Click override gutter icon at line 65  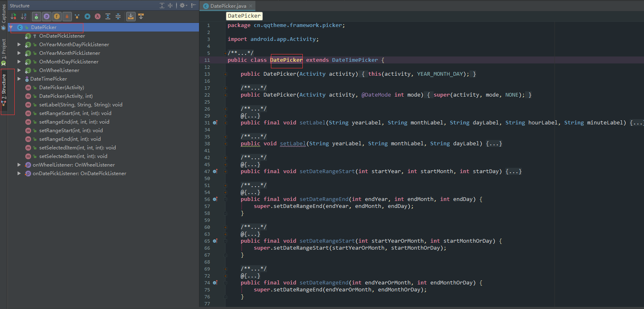click(215, 241)
